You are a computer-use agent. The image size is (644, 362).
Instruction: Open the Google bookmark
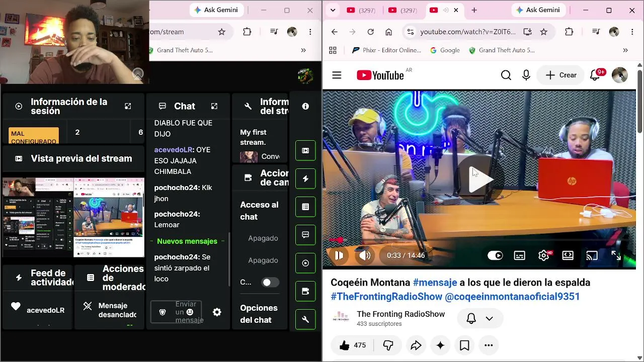pos(445,50)
